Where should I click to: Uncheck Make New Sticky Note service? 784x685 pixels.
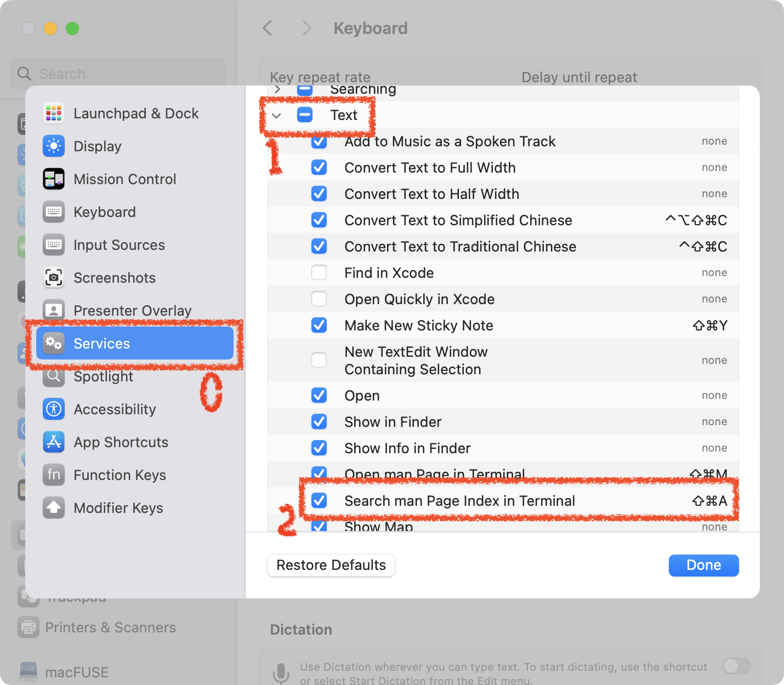coord(319,326)
